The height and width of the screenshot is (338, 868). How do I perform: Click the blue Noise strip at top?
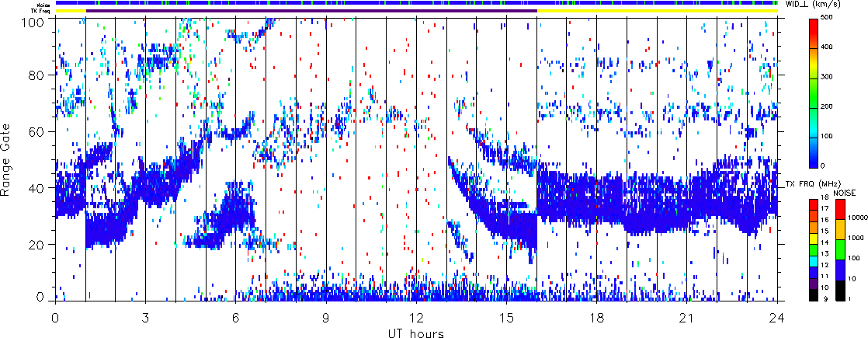[x=416, y=3]
